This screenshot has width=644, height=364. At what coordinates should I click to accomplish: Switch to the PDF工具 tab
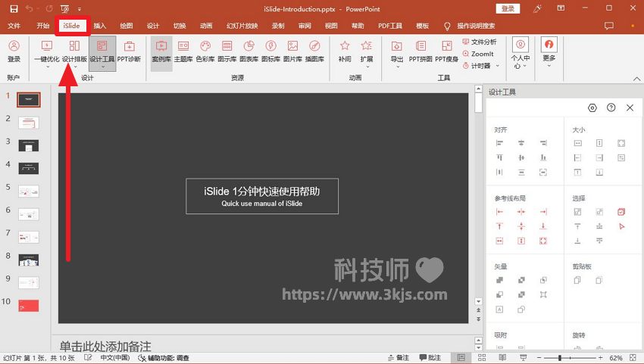(390, 26)
